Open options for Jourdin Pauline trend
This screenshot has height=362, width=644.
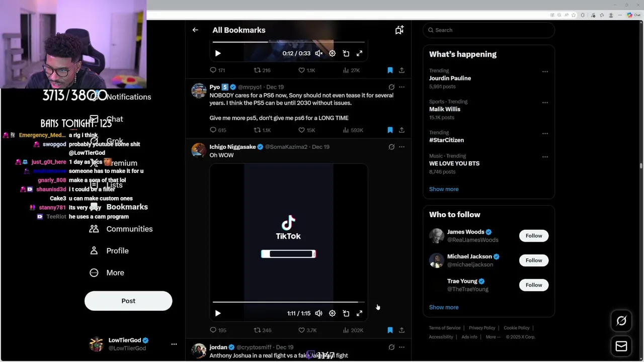[545, 71]
